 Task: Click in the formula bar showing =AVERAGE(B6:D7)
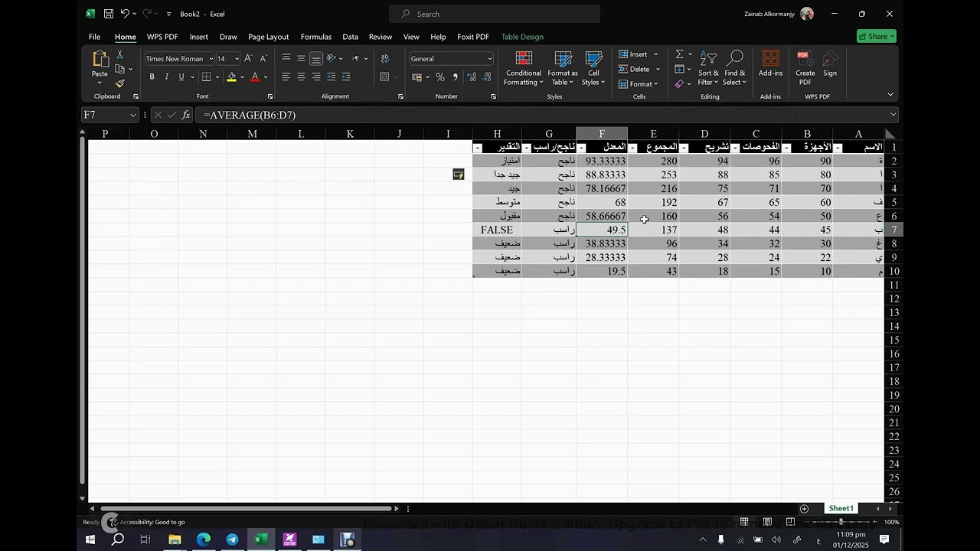pos(547,115)
